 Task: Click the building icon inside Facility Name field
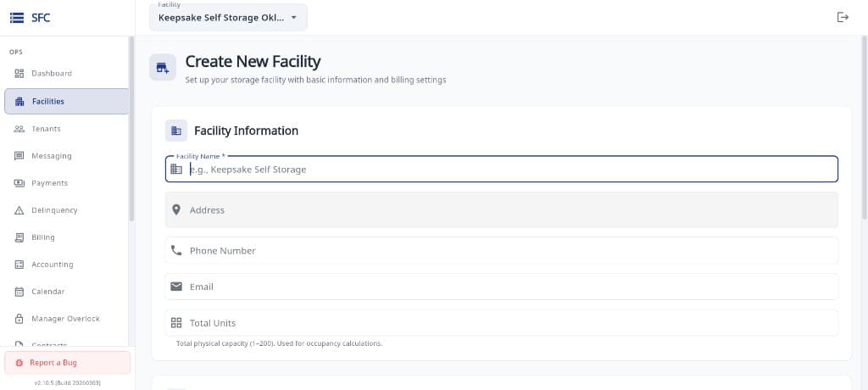pyautogui.click(x=176, y=169)
